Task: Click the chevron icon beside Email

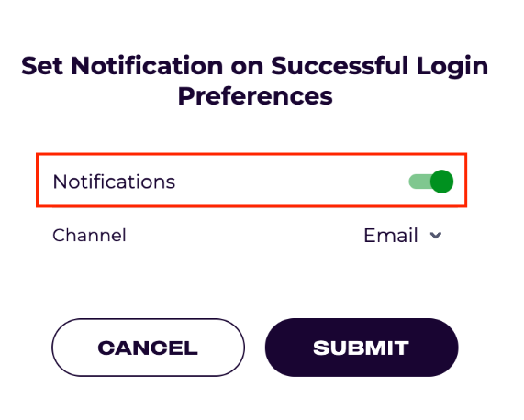Action: (436, 236)
